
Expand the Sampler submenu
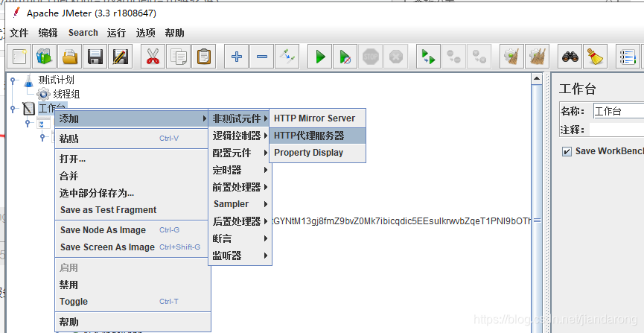tap(240, 204)
